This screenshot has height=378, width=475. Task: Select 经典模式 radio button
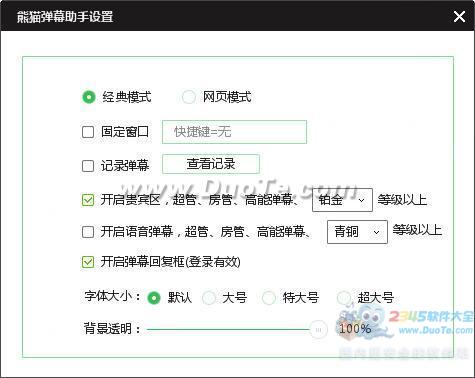pos(89,97)
